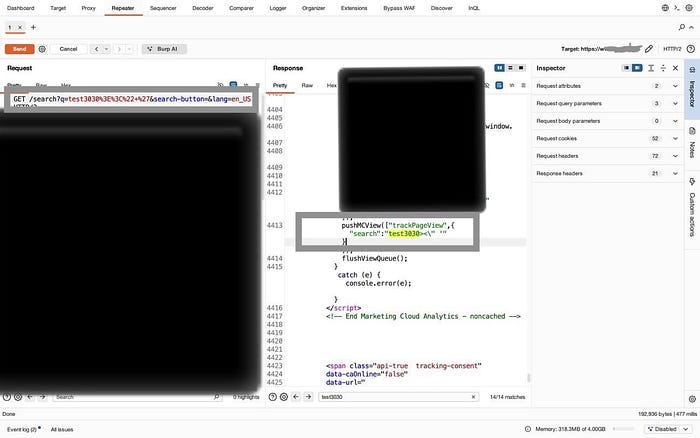The width and height of the screenshot is (700, 438).
Task: Edit the target with pencil icon
Action: point(649,49)
